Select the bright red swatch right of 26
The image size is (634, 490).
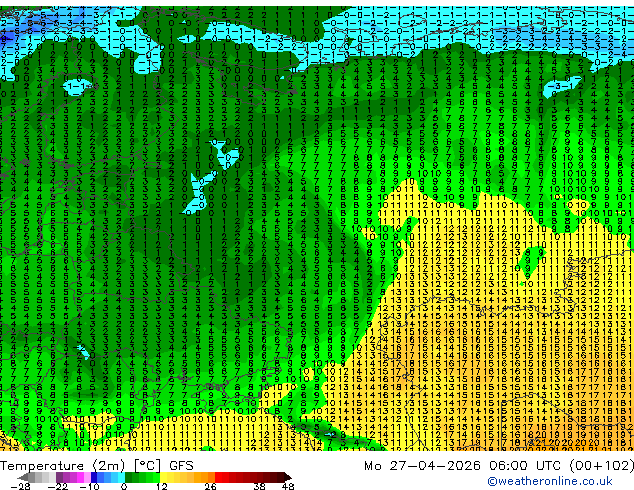(x=218, y=477)
